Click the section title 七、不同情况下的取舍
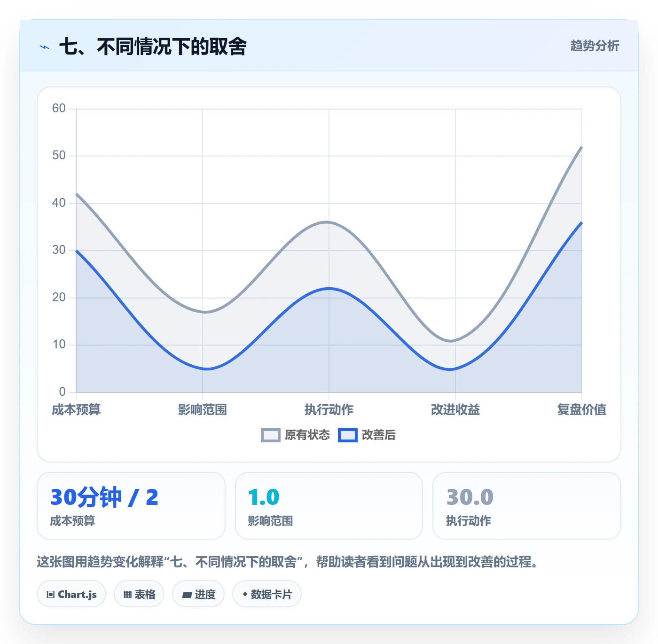This screenshot has height=644, width=658. pos(153,47)
